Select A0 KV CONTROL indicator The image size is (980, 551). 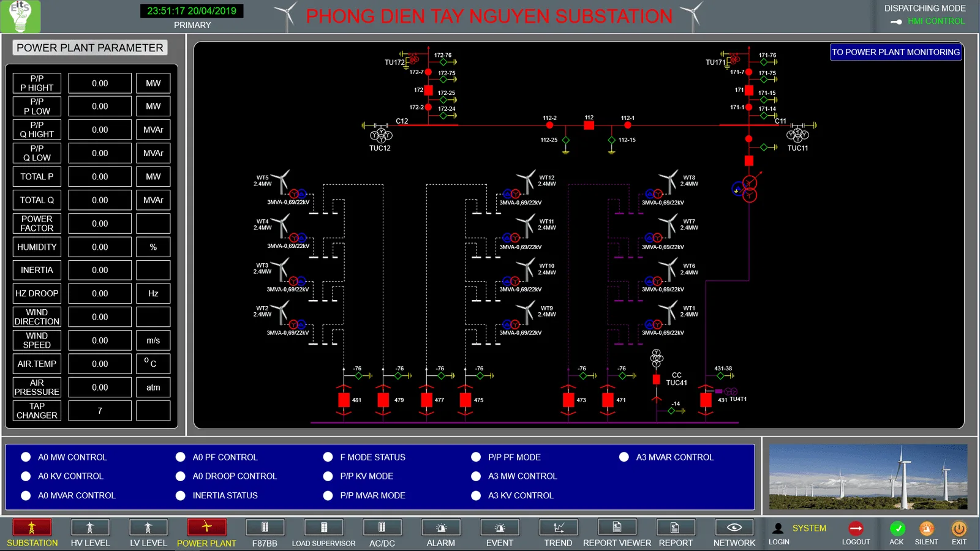click(x=26, y=476)
